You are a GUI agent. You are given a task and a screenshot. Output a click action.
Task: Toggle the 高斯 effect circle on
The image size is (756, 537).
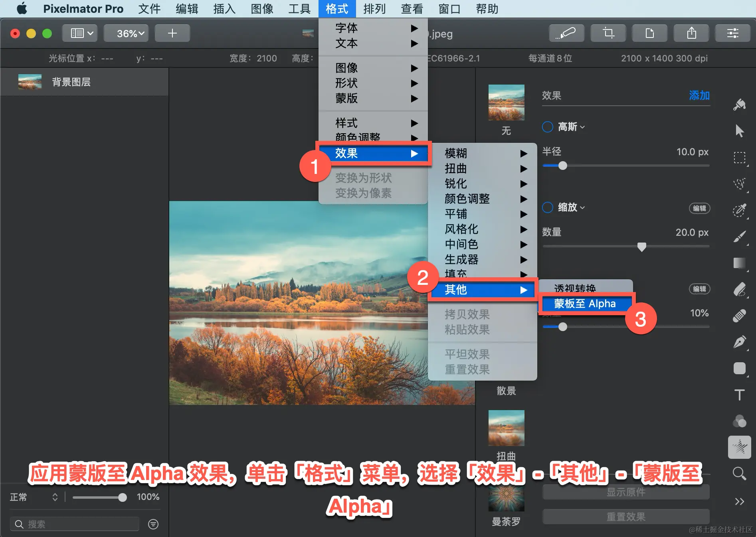click(548, 127)
